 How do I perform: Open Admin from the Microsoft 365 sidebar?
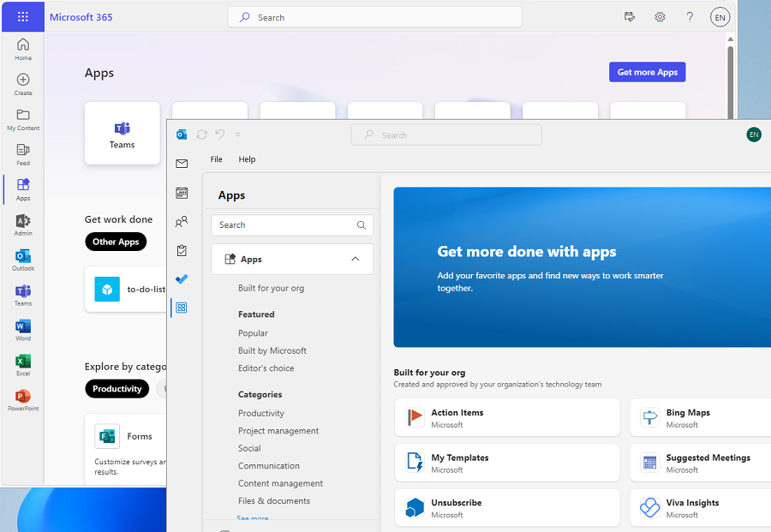pyautogui.click(x=21, y=224)
